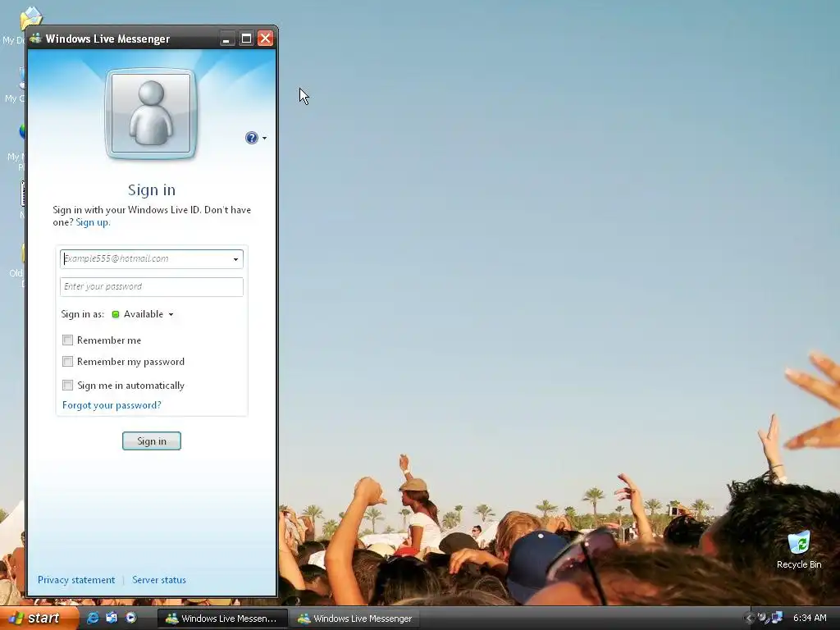Open the help icon's dropdown arrow
The height and width of the screenshot is (630, 840).
[264, 138]
